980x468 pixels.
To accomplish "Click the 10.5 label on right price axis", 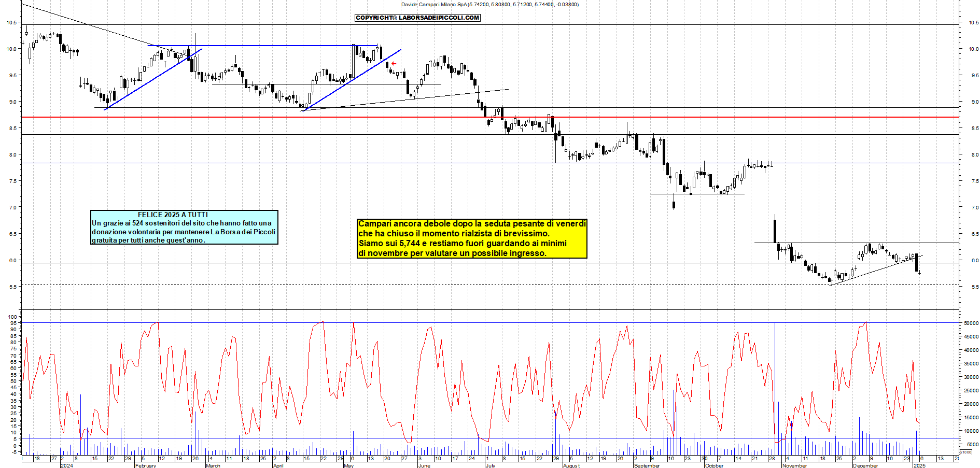I will click(974, 23).
